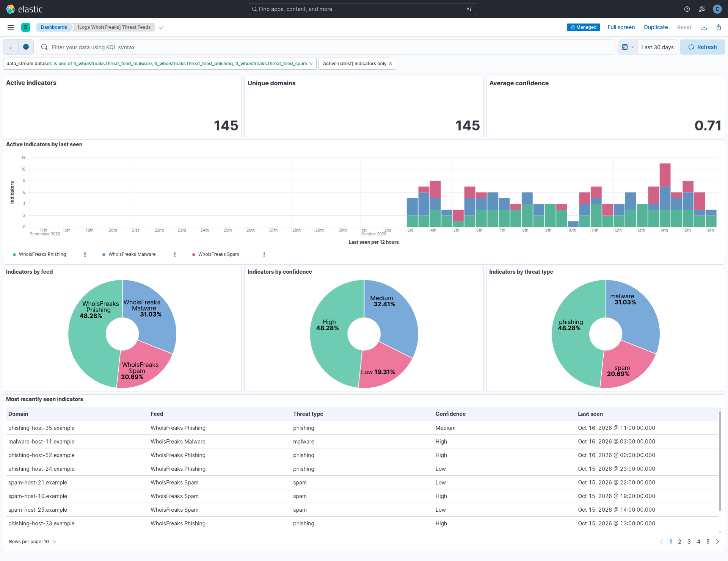Click the Active indicators 145 metric
The width and height of the screenshot is (728, 561).
tap(226, 125)
